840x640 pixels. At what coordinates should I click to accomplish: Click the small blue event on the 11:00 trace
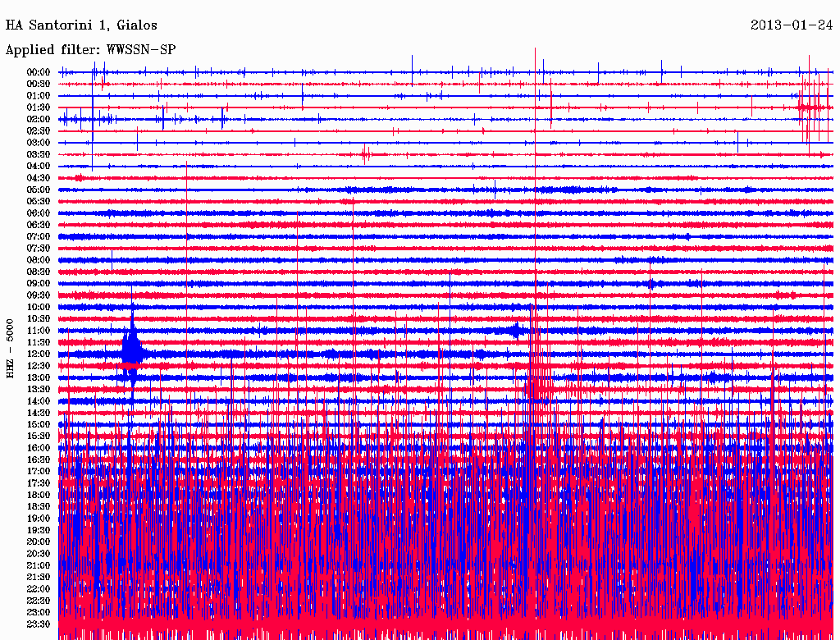click(516, 331)
